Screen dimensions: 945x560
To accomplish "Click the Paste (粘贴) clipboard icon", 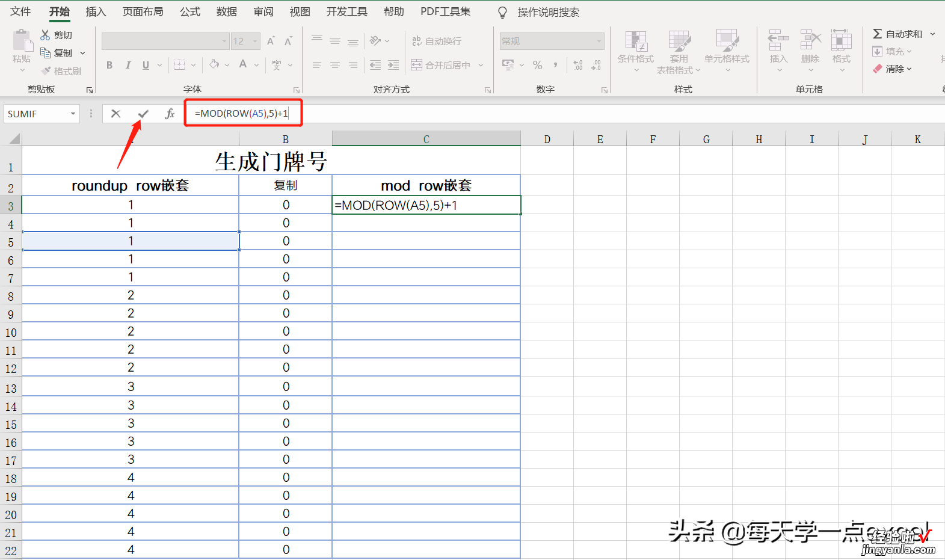I will [x=22, y=42].
